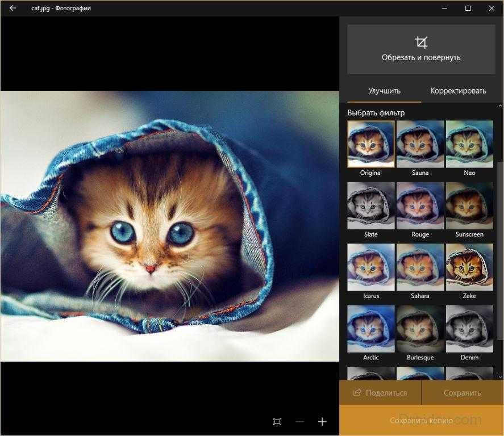504x436 pixels.
Task: Select the Original filter thumbnail
Action: 370,144
